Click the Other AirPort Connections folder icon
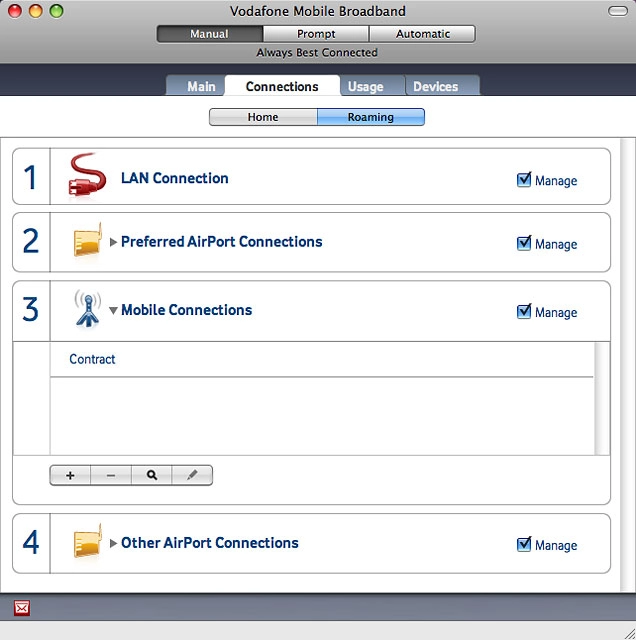Screen dimensions: 636x640 [87, 543]
